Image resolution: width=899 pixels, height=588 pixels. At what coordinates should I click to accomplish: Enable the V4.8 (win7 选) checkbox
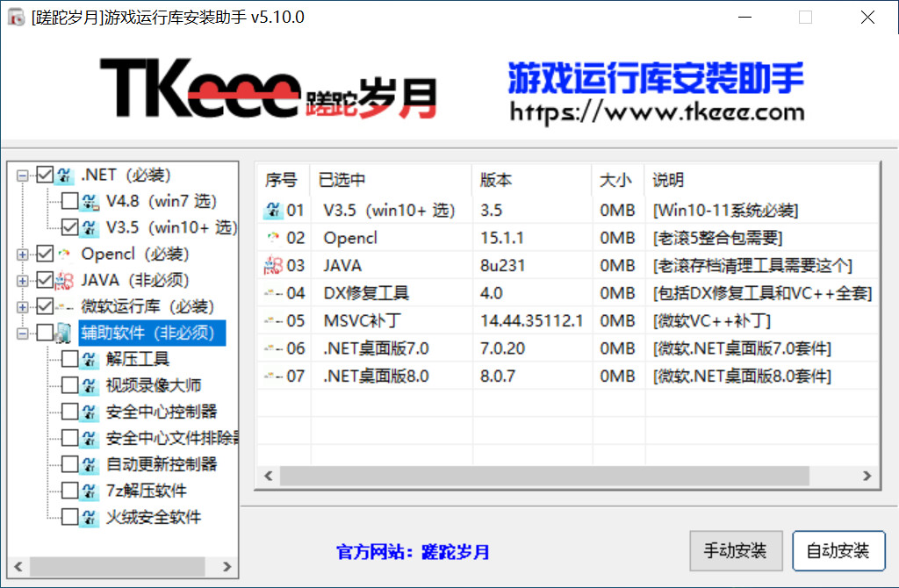pos(69,201)
